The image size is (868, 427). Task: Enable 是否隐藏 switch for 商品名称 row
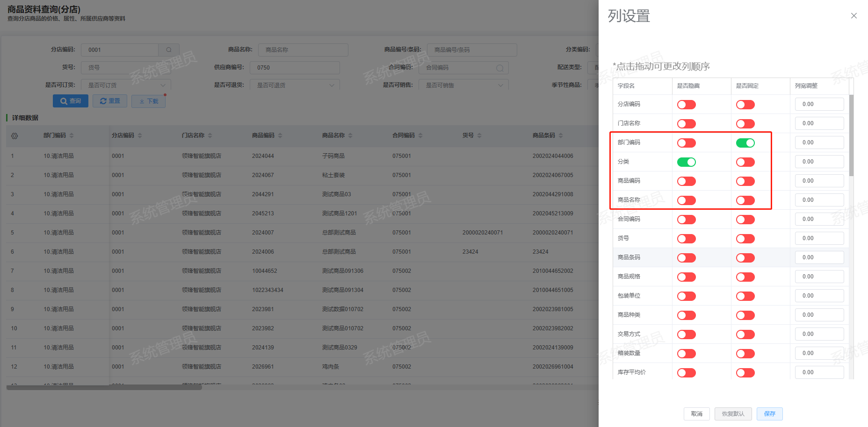686,200
